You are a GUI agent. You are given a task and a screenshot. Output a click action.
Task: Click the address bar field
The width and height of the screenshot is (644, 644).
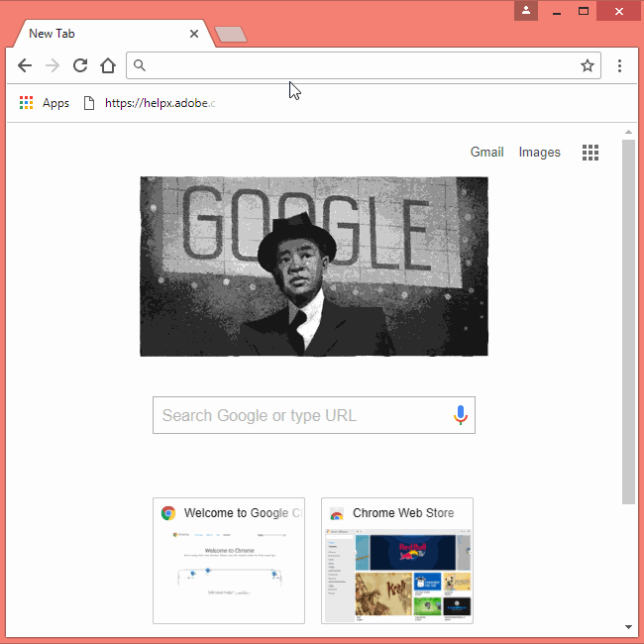363,65
